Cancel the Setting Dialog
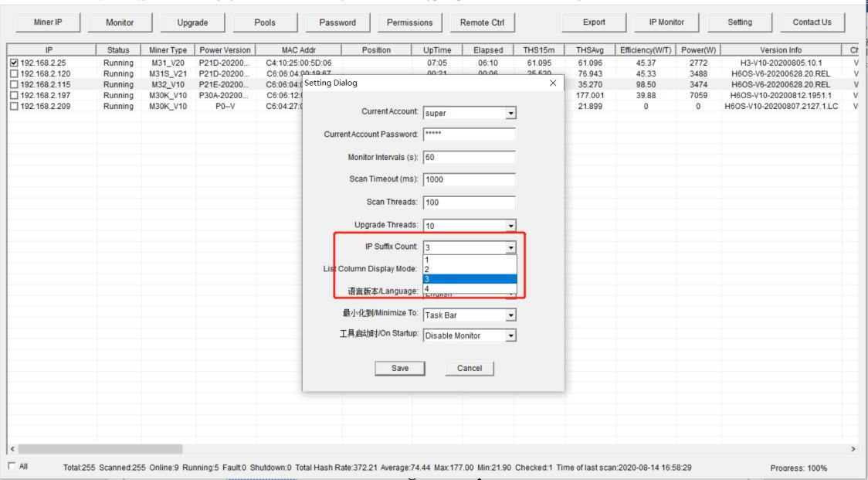The height and width of the screenshot is (480, 868). tap(470, 368)
